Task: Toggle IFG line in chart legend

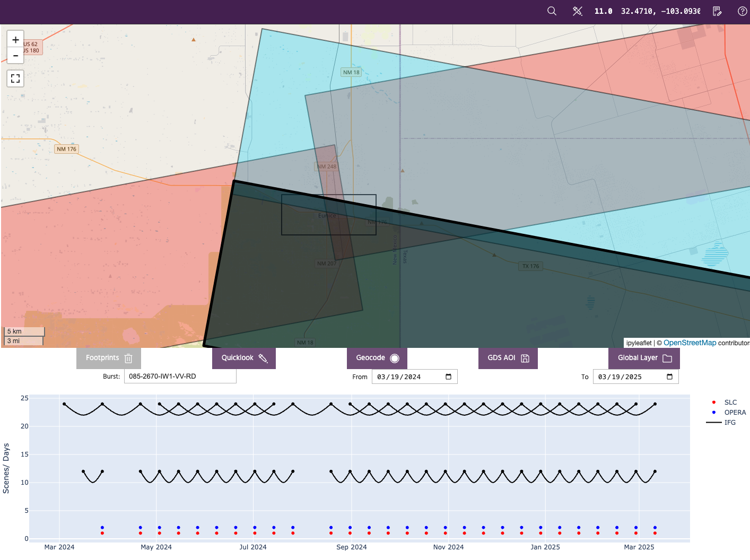Action: click(730, 423)
